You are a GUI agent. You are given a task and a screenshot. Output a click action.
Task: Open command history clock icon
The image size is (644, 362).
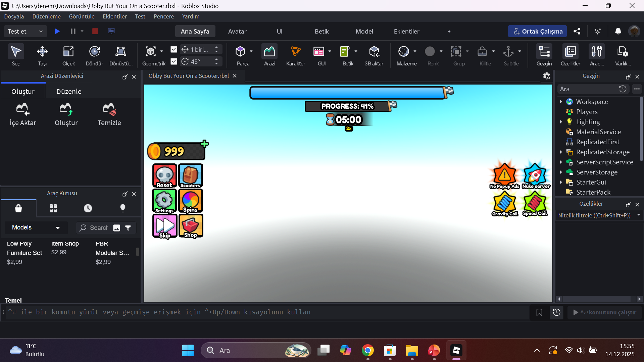557,312
